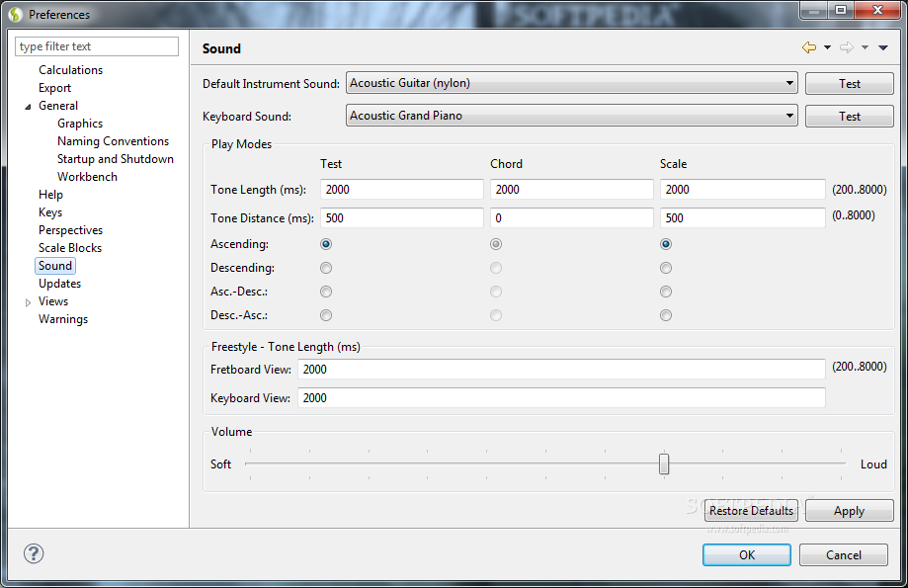Click Scale Tone Distance field
This screenshot has width=908, height=588.
(x=743, y=217)
